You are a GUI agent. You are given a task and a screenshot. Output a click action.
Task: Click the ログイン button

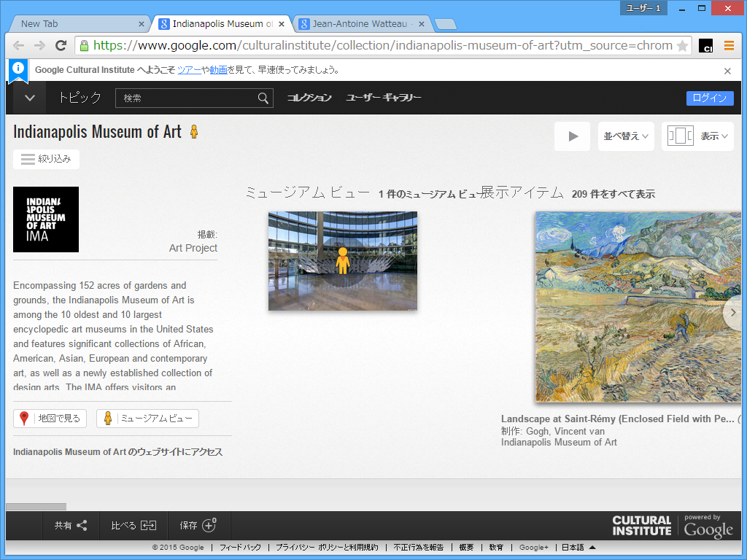click(x=709, y=97)
